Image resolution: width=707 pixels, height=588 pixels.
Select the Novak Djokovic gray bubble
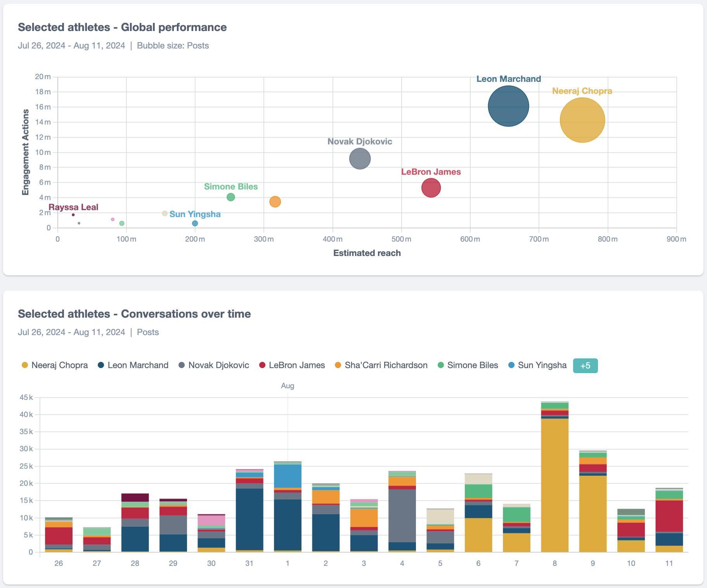[x=360, y=159]
